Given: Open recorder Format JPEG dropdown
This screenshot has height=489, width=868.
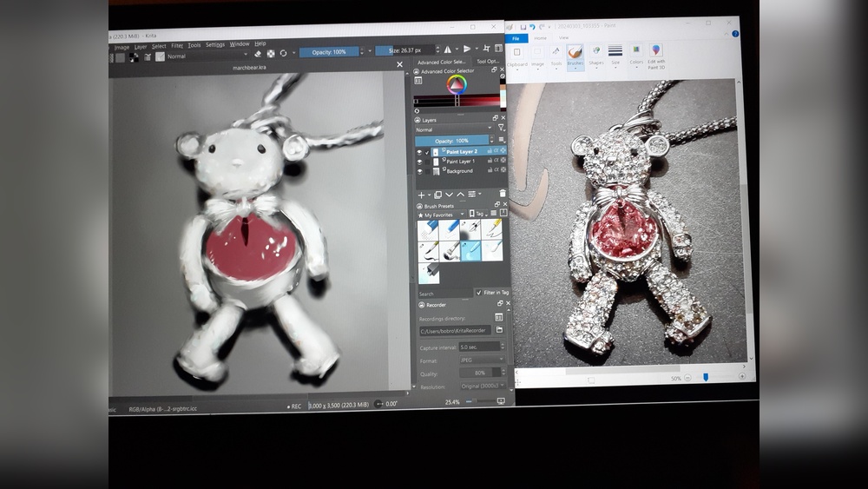Looking at the screenshot, I should point(482,360).
